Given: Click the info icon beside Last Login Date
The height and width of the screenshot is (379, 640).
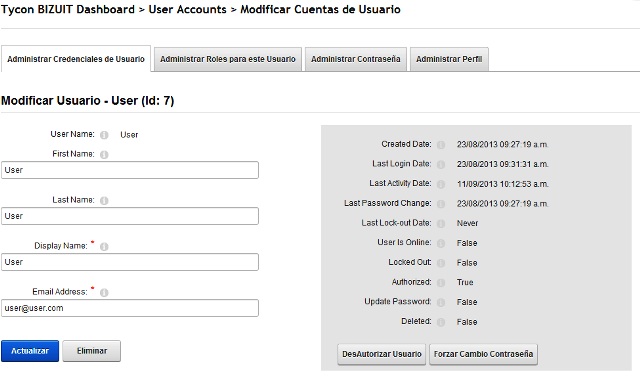Looking at the screenshot, I should coord(441,164).
